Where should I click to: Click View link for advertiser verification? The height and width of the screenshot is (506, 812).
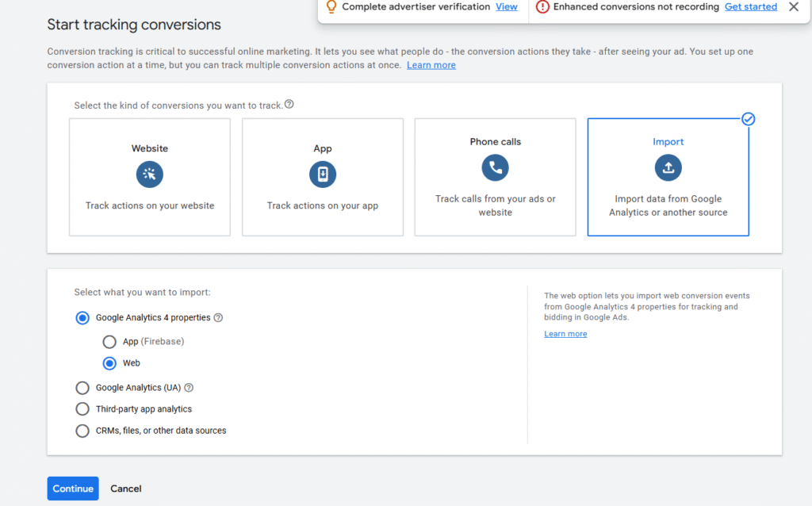[x=507, y=7]
